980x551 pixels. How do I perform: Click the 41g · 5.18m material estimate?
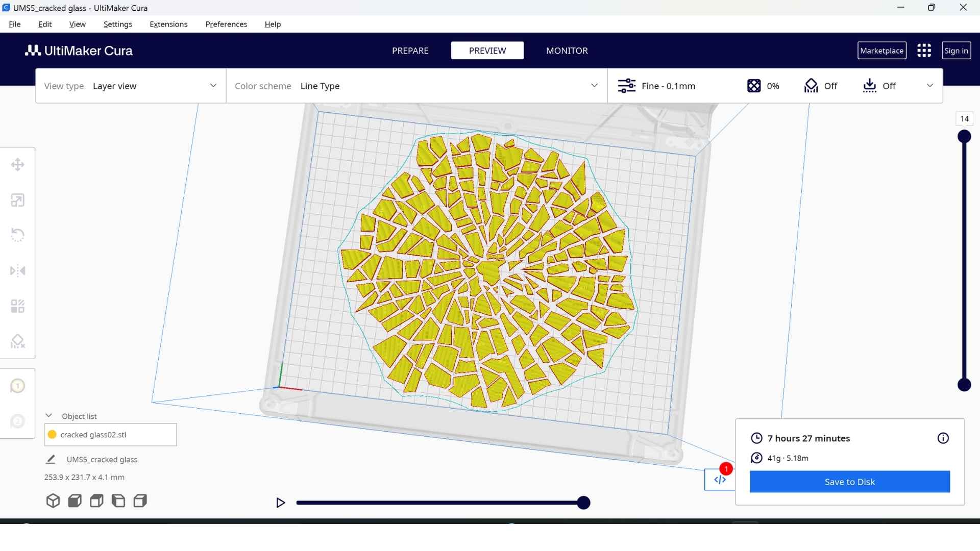pos(788,458)
